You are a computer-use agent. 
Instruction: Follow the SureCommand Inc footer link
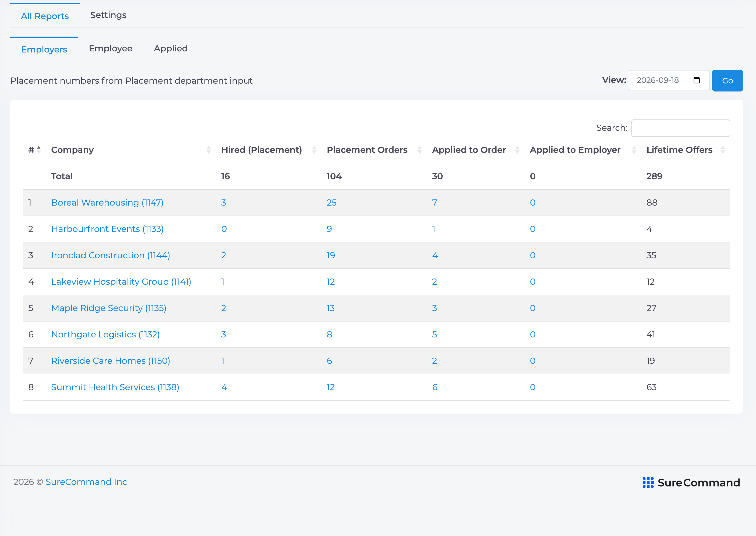pyautogui.click(x=86, y=482)
